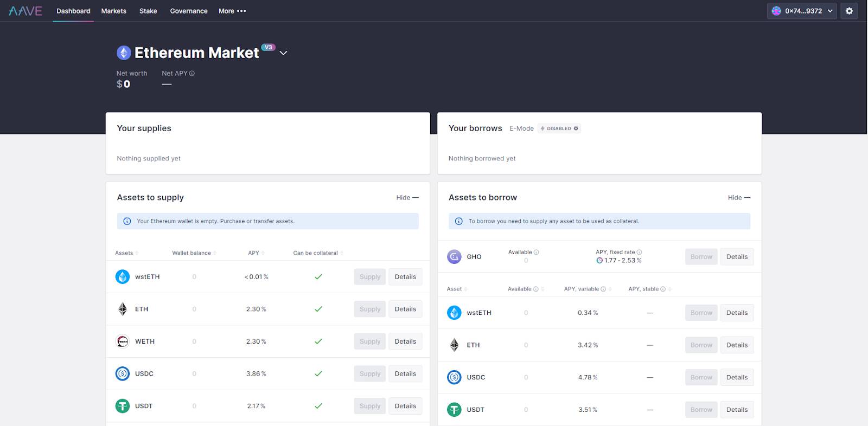Viewport: 868px width, 426px height.
Task: Sort borrow list by APY, variable
Action: (588, 289)
